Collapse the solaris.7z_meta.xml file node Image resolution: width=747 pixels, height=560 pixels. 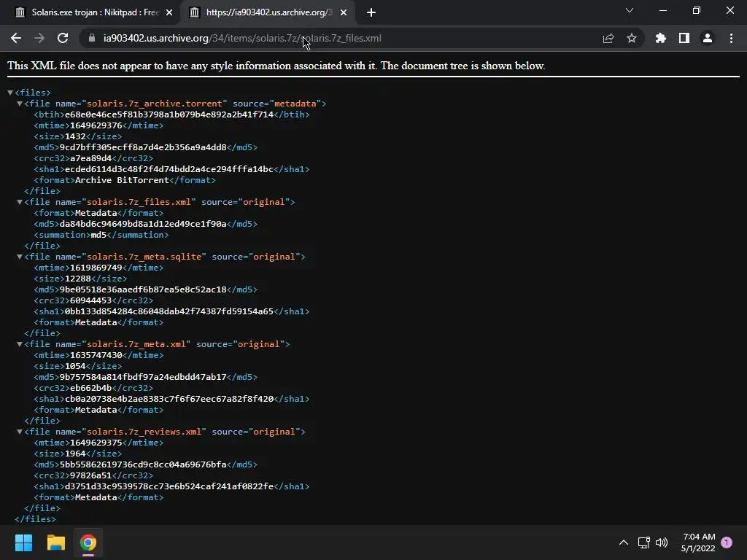[20, 344]
